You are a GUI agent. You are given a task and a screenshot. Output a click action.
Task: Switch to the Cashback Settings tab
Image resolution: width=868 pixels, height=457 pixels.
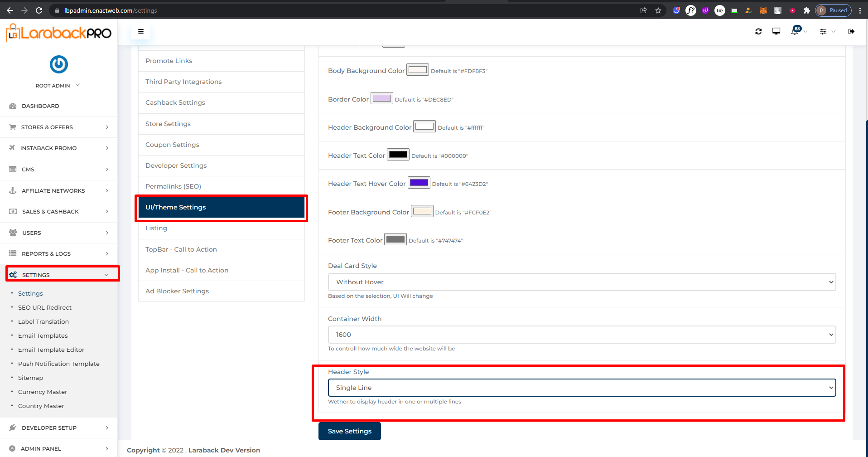[x=175, y=102]
